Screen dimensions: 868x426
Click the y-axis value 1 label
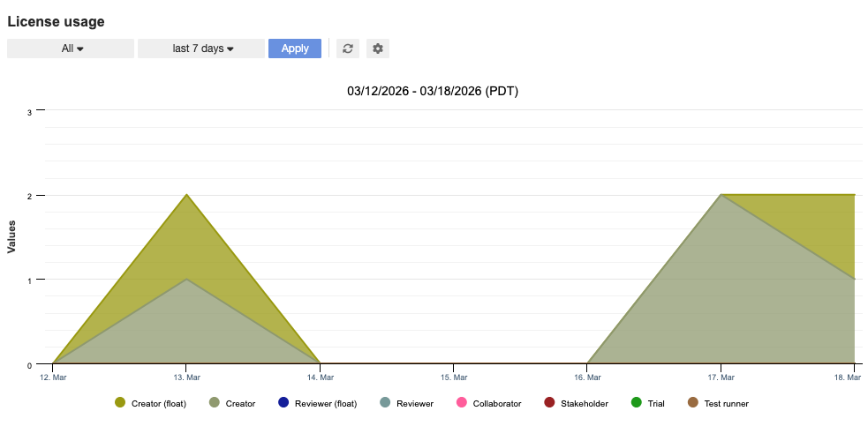pos(29,280)
